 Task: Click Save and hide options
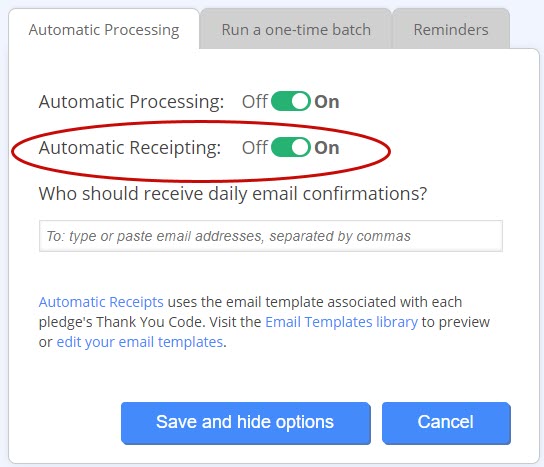tap(246, 423)
